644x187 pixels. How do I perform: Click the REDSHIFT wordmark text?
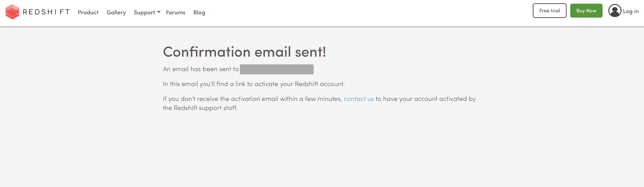46,12
